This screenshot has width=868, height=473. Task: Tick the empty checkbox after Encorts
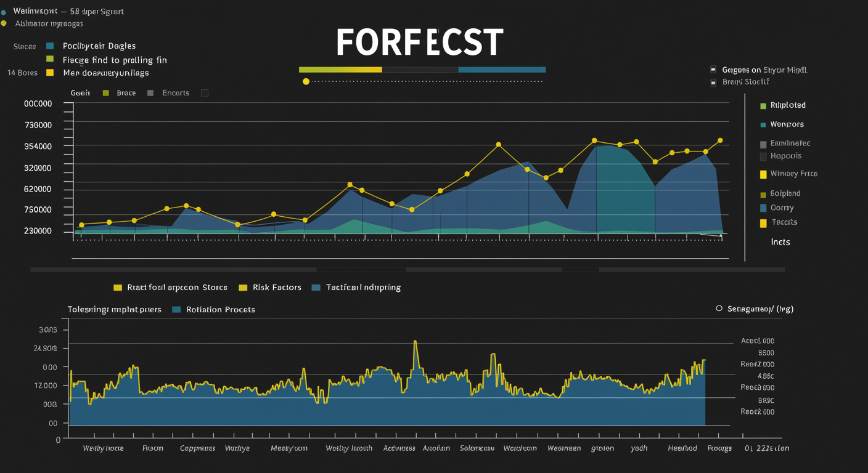point(205,93)
